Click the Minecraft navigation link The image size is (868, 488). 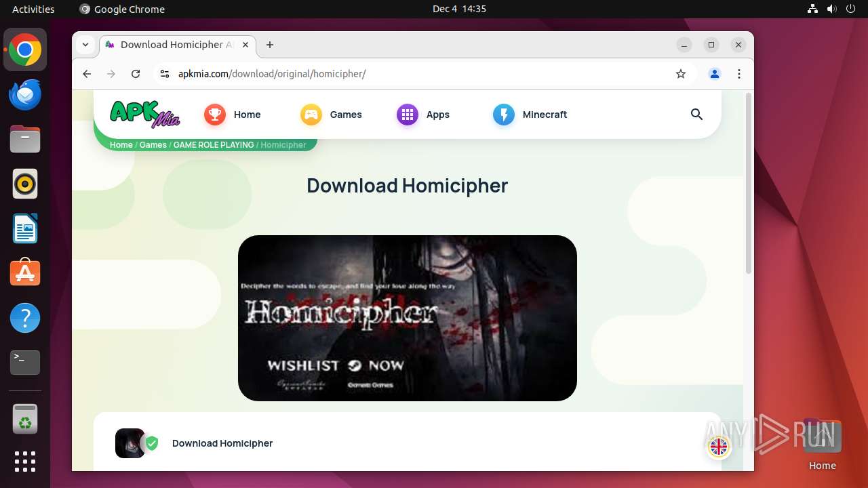[x=545, y=115]
